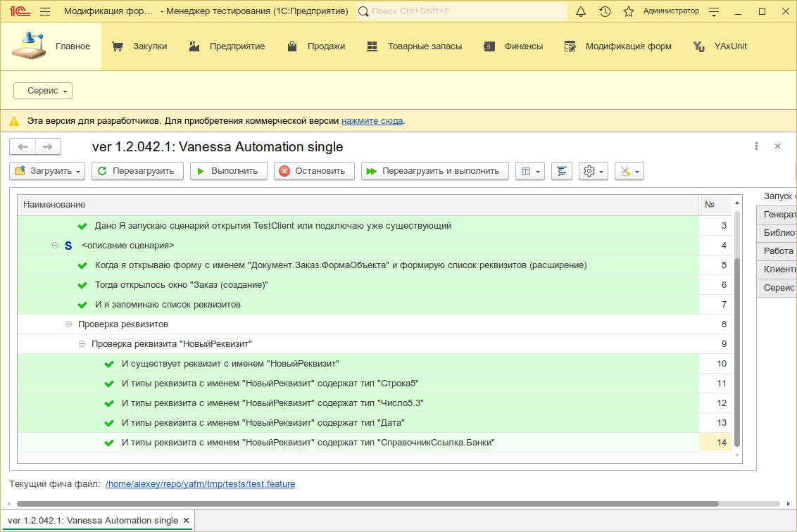Click the S scenario icon
The image size is (797, 532).
tap(68, 246)
